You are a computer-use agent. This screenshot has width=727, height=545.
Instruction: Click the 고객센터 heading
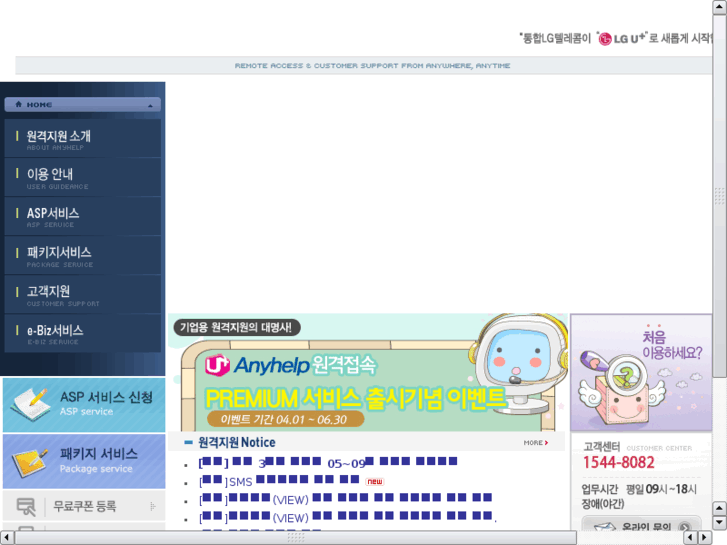601,447
